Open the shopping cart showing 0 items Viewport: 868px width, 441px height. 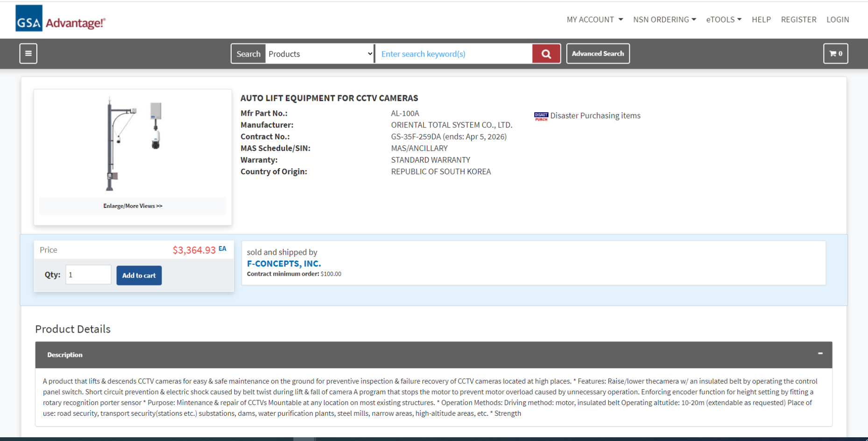click(835, 53)
